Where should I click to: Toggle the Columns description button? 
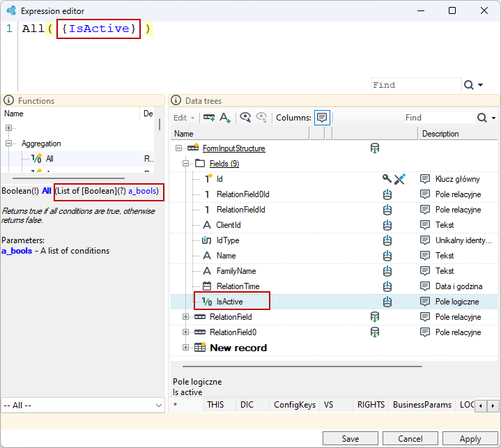322,118
